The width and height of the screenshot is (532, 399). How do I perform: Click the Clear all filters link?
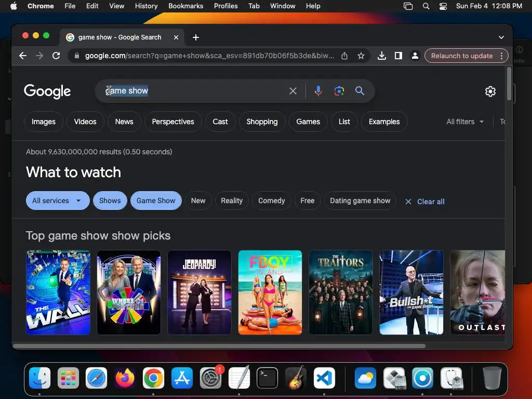coord(425,202)
